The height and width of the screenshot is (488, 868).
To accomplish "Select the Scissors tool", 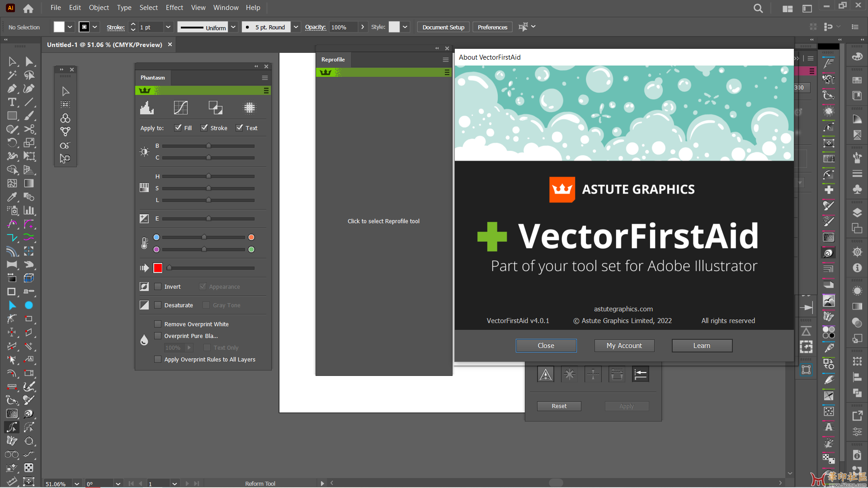I will point(29,129).
